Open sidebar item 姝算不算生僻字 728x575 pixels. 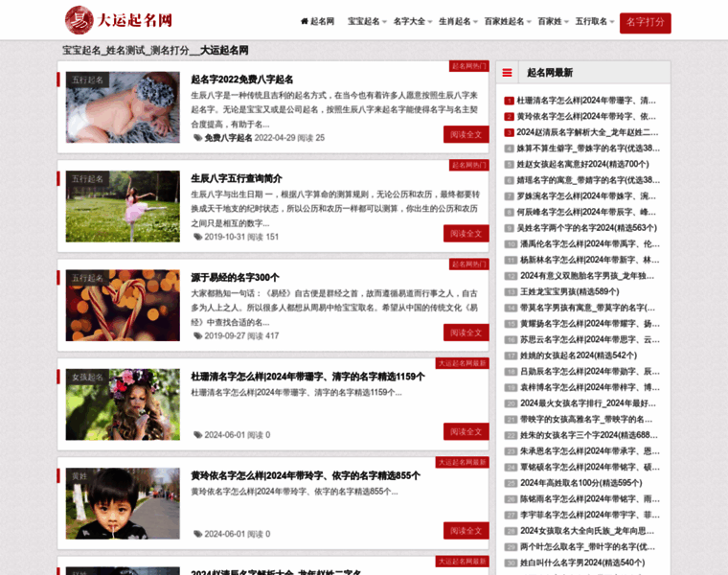click(x=588, y=149)
